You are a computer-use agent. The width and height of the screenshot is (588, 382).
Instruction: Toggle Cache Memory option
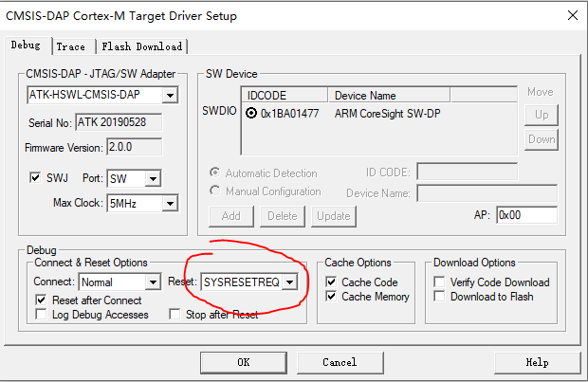(331, 296)
